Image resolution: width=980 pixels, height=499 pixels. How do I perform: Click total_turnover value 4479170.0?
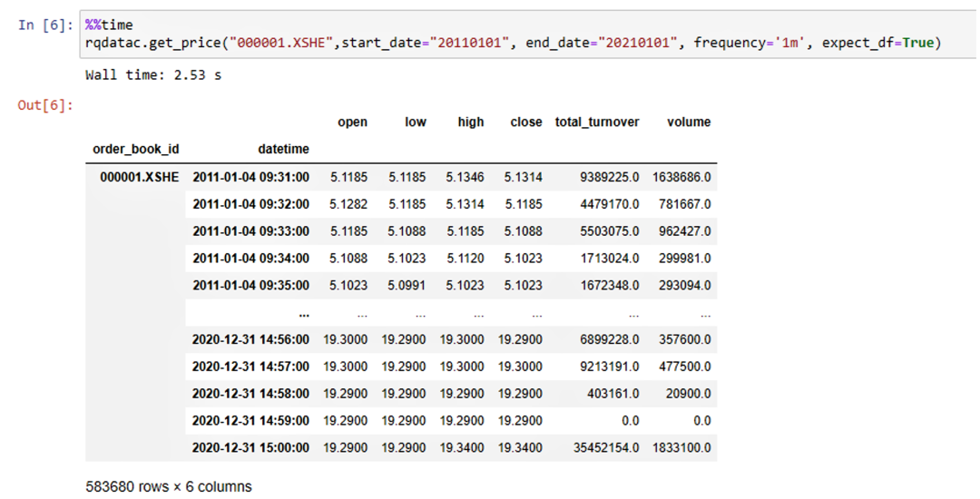pos(610,204)
